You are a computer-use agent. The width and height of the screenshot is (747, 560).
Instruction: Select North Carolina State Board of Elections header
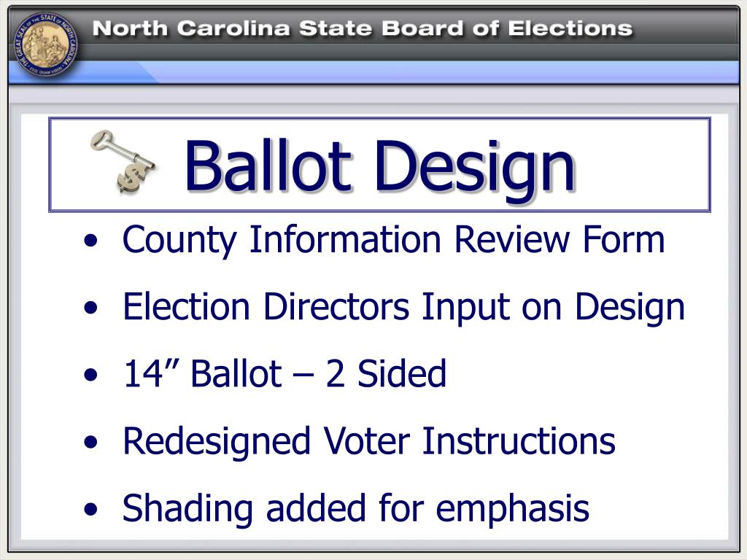[x=363, y=28]
